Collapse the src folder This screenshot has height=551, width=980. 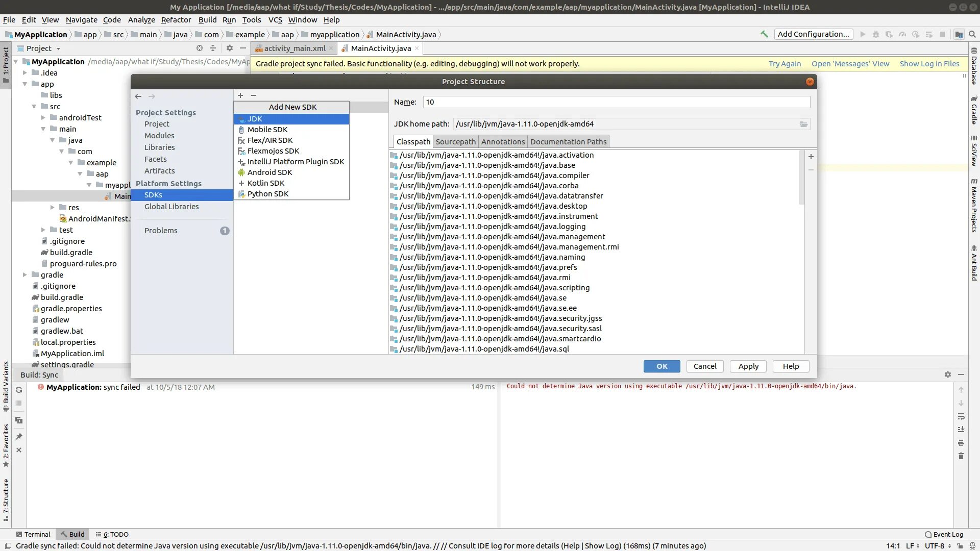(34, 106)
